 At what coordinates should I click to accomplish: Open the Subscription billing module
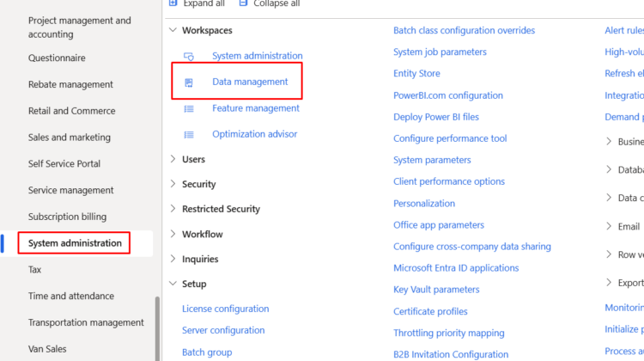coord(67,217)
